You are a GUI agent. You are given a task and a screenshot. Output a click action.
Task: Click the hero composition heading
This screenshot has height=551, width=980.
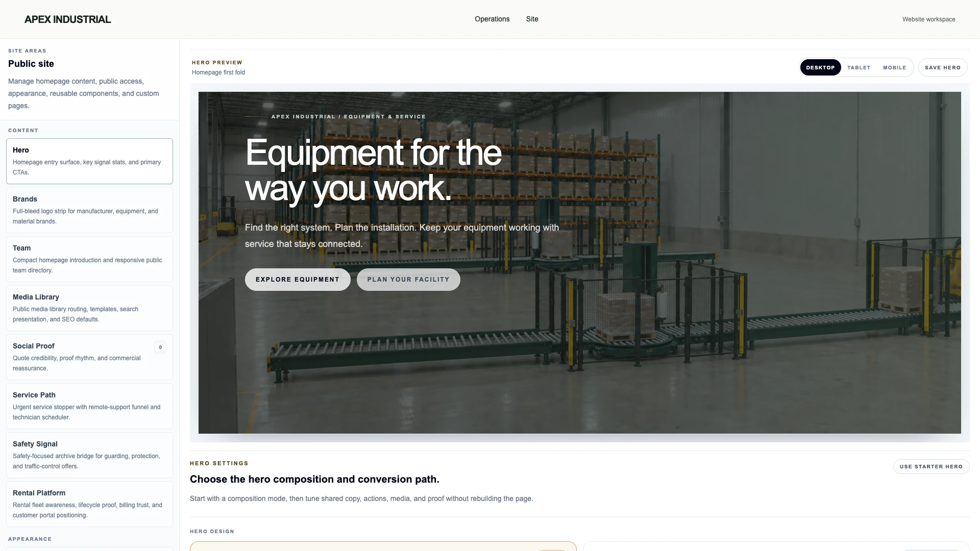point(314,479)
